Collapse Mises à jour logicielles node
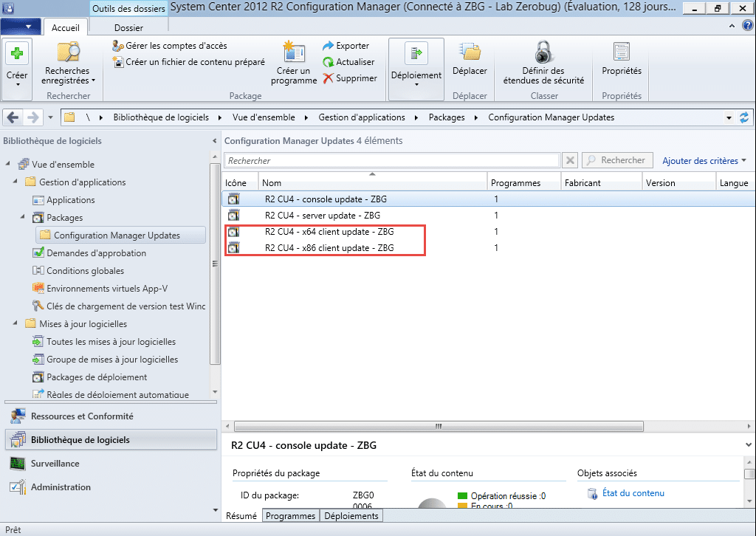The height and width of the screenshot is (536, 756). [x=16, y=323]
